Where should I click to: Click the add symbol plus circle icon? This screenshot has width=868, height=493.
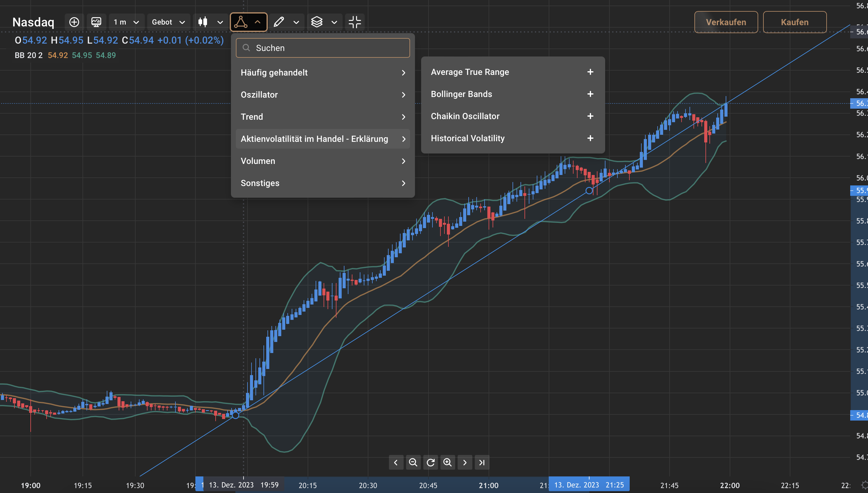74,22
